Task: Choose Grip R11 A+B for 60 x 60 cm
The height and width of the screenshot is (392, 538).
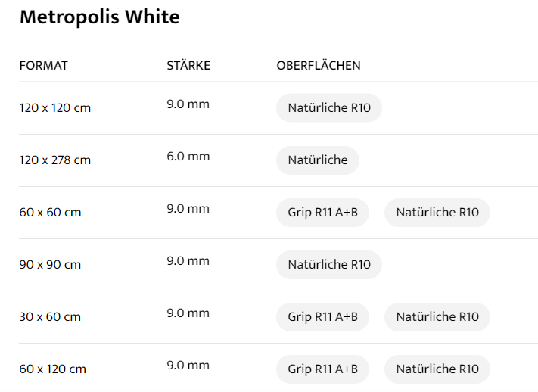Action: pos(322,212)
